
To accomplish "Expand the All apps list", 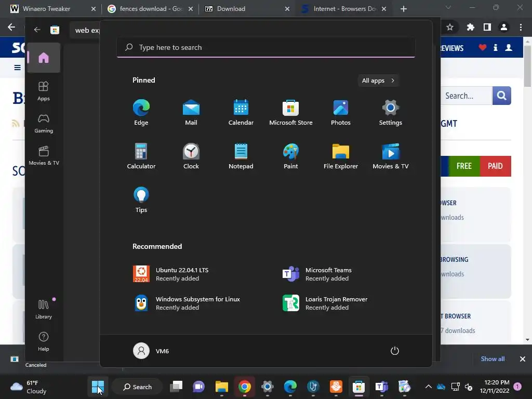I will pyautogui.click(x=378, y=81).
